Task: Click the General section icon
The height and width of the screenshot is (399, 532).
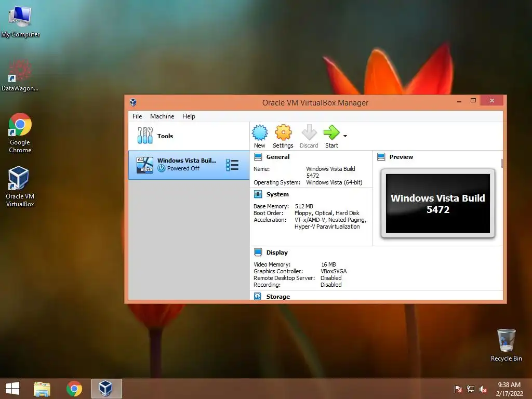Action: (x=258, y=157)
